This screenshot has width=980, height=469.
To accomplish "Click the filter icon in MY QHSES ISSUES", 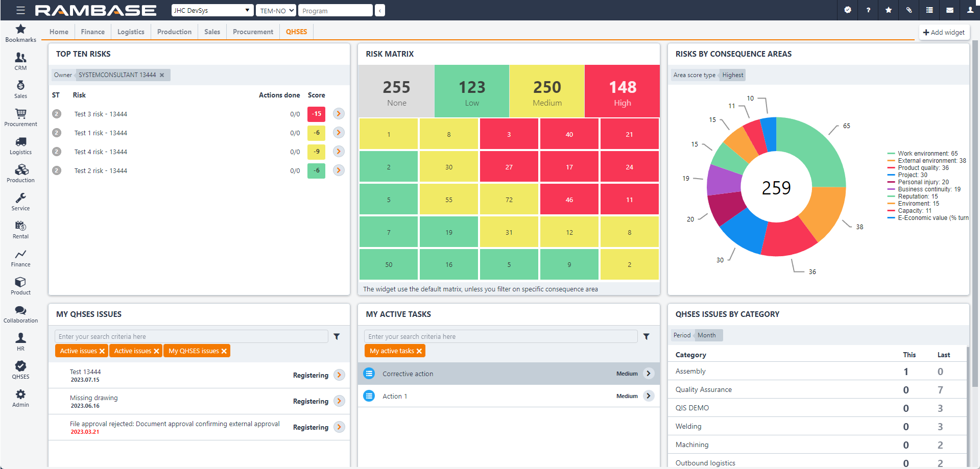I will click(x=337, y=336).
